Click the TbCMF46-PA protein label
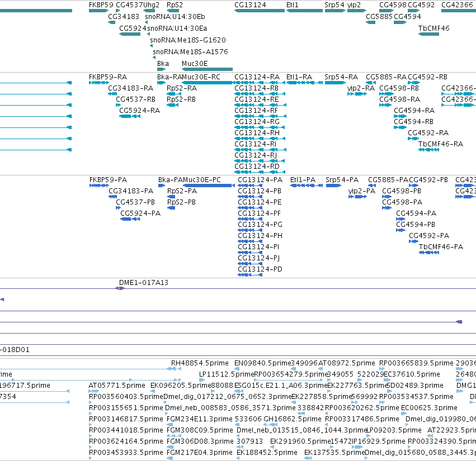This screenshot has height=461, width=476. [441, 247]
